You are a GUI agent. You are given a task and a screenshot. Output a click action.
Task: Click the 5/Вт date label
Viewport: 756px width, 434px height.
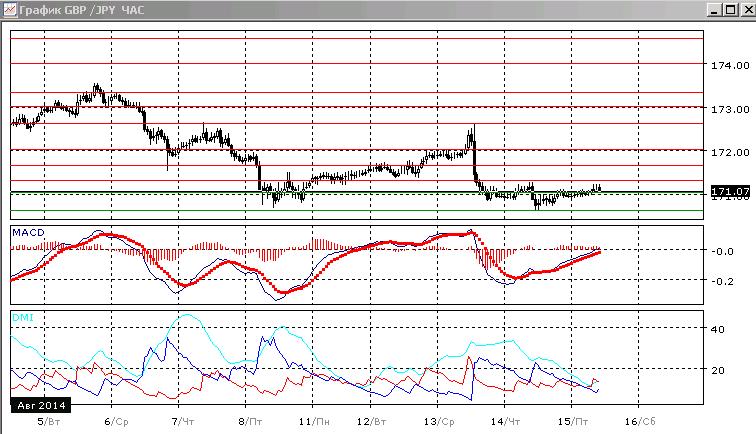pos(48,422)
